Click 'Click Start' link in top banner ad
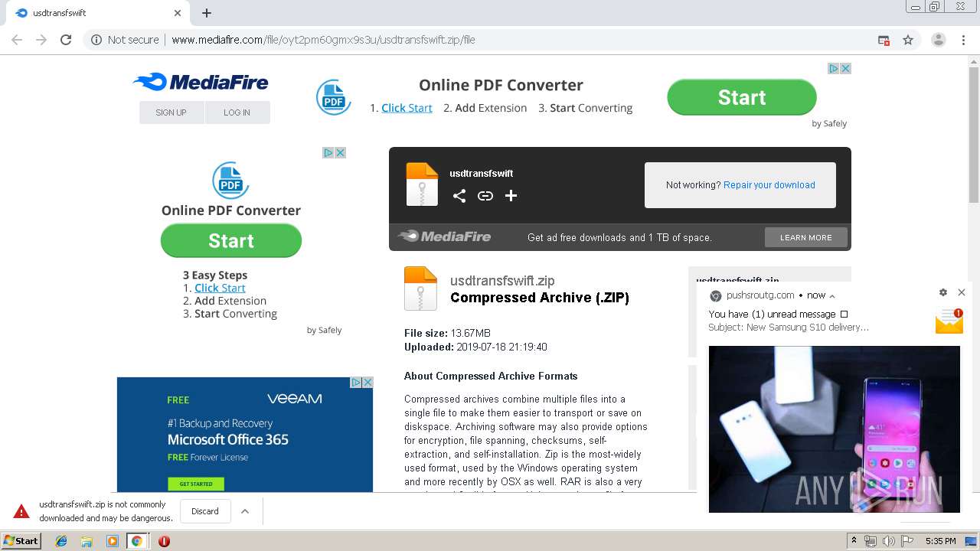This screenshot has height=551, width=980. (x=407, y=108)
